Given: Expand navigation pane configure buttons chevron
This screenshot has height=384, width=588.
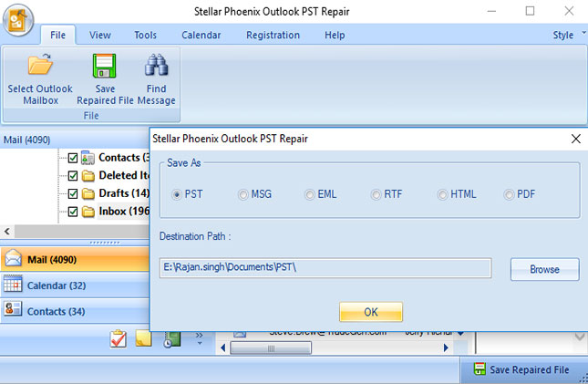Looking at the screenshot, I should 199,337.
